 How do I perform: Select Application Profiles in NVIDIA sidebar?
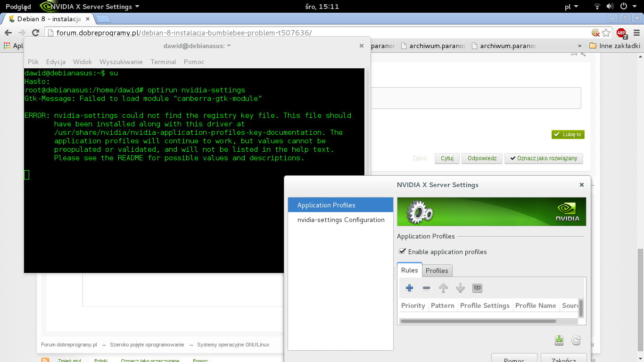pyautogui.click(x=340, y=205)
